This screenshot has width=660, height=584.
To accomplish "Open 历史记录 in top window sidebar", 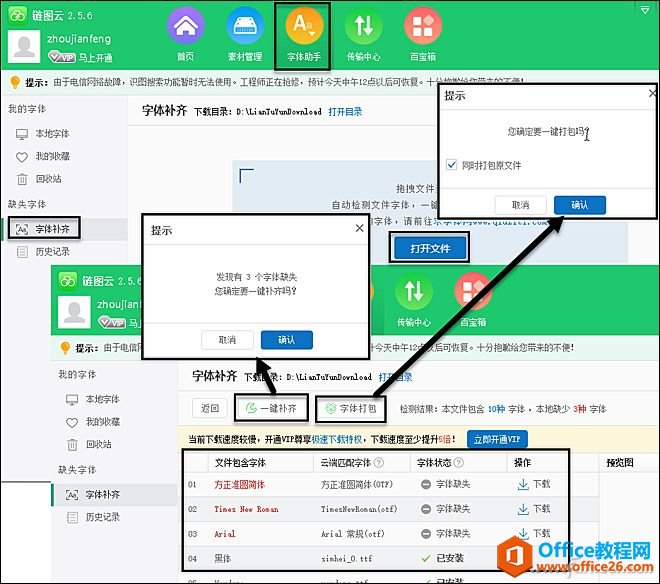I will [43, 252].
